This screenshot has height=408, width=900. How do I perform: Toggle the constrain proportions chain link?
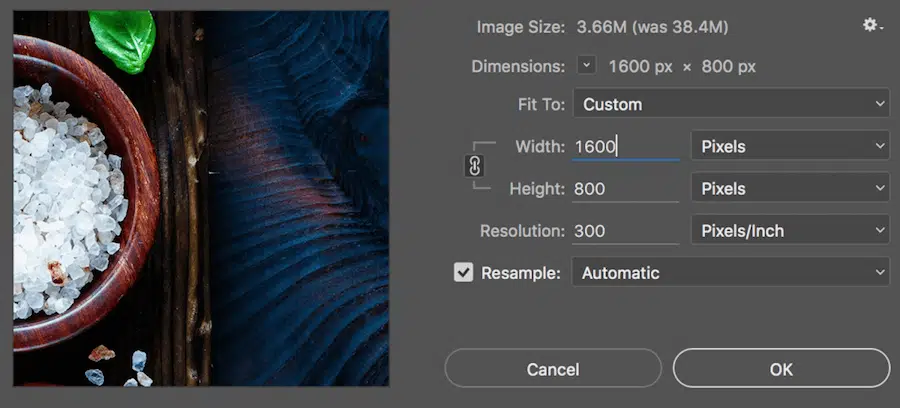coord(475,167)
